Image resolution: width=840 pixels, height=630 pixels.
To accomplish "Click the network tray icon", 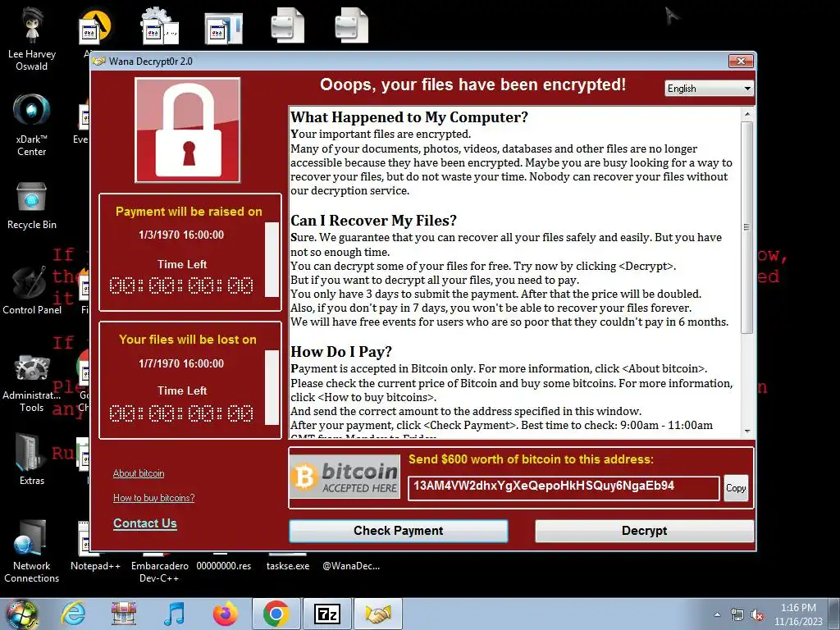I will (737, 615).
